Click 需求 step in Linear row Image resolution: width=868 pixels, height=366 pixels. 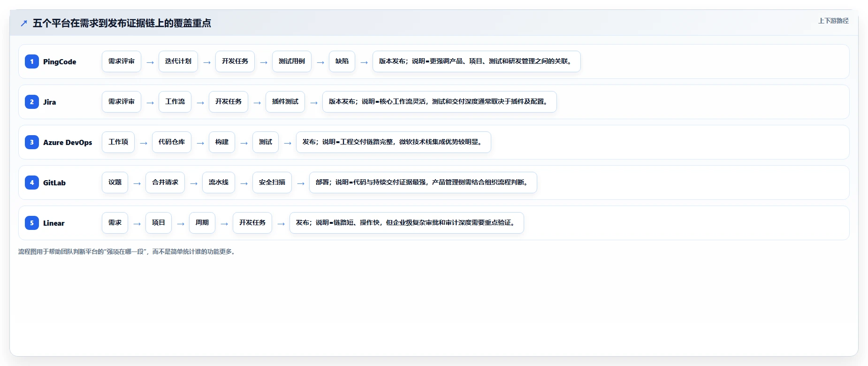[x=115, y=223]
